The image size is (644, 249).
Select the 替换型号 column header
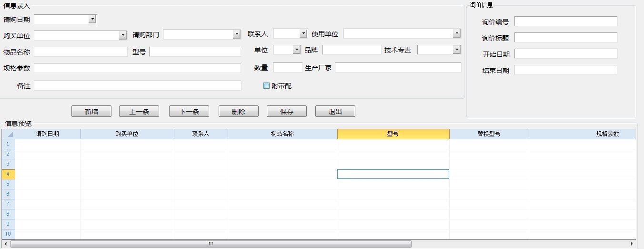(x=489, y=134)
